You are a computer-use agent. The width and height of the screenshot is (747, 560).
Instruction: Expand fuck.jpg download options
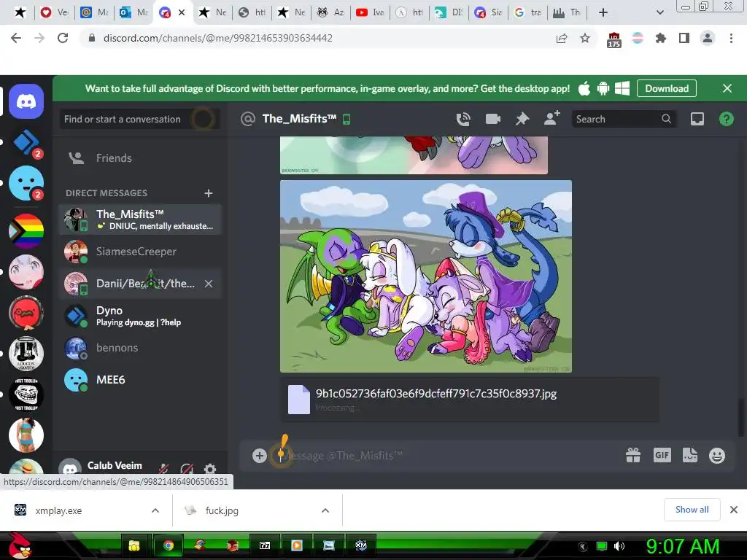click(325, 510)
